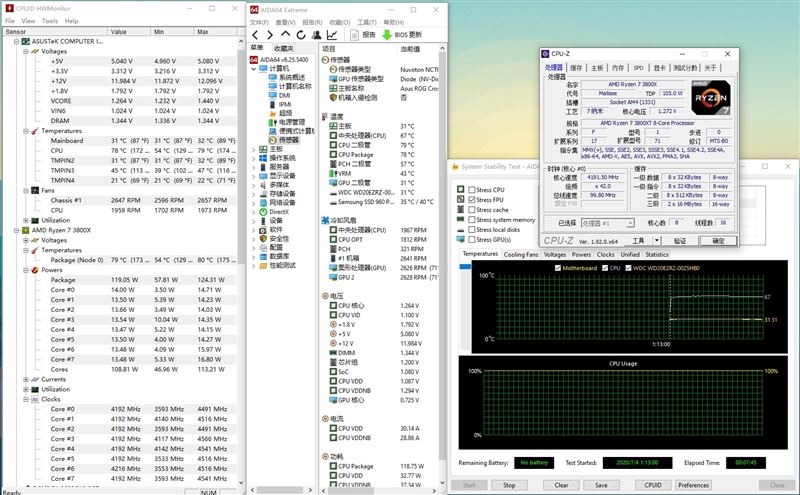Click the CPU-Z title bar icon
The height and width of the screenshot is (495, 800).
click(545, 54)
